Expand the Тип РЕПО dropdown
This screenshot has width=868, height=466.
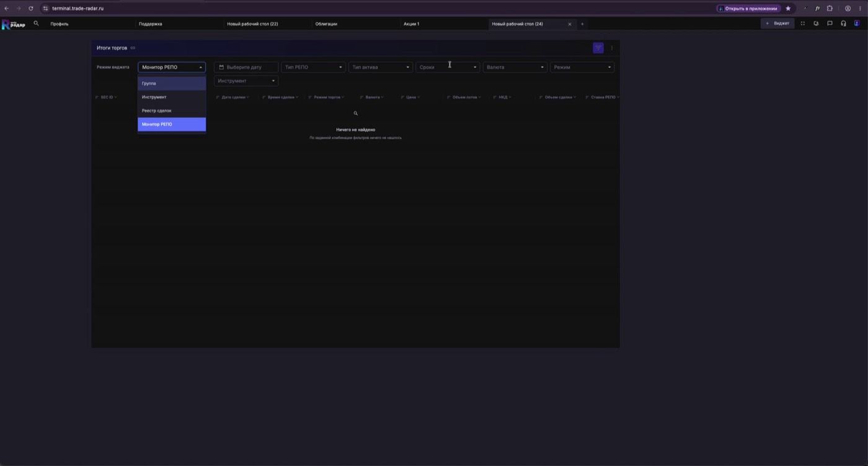tap(313, 67)
